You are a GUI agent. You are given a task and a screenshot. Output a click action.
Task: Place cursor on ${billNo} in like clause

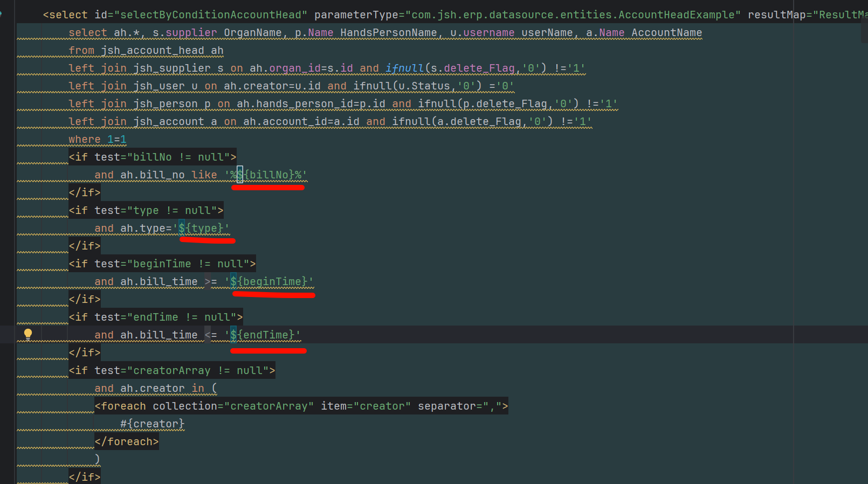(268, 175)
